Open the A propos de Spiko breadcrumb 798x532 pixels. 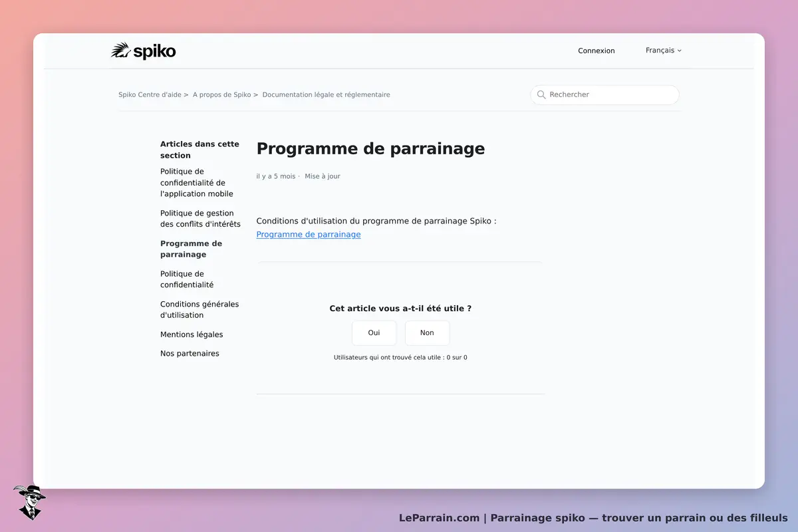click(x=221, y=94)
